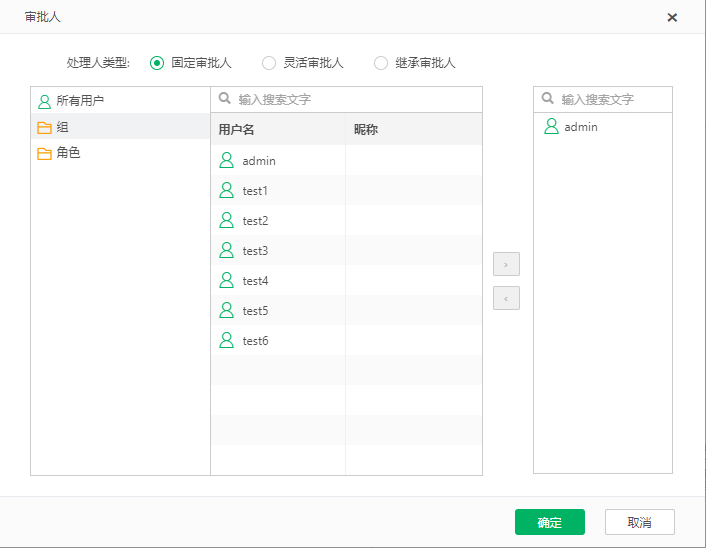Click the user icon in the test3 row
706x548 pixels.
coord(226,250)
